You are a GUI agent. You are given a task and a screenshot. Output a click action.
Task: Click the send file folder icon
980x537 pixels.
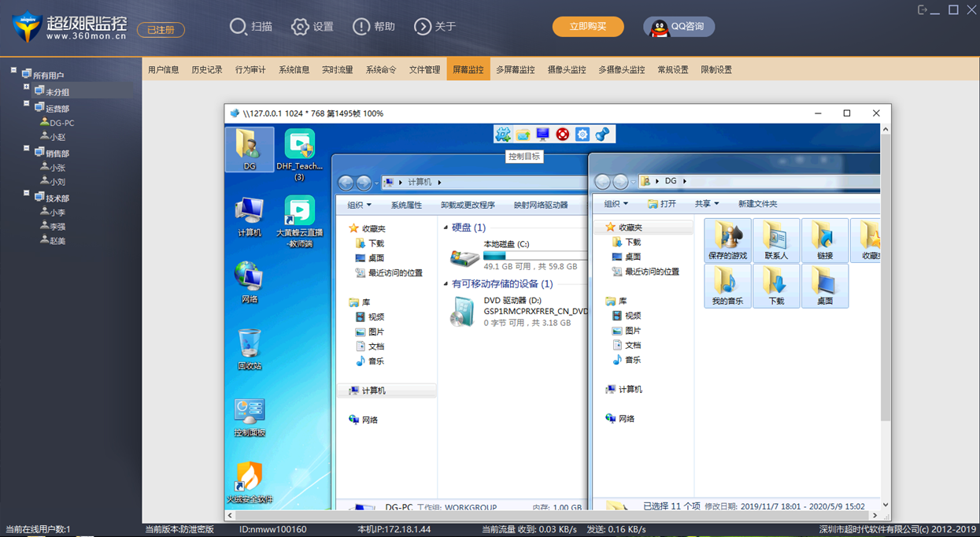(x=523, y=135)
